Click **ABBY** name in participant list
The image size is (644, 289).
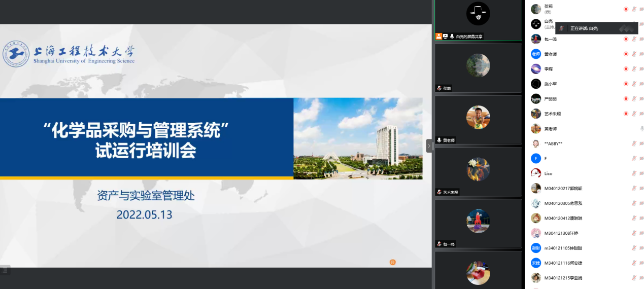[553, 143]
